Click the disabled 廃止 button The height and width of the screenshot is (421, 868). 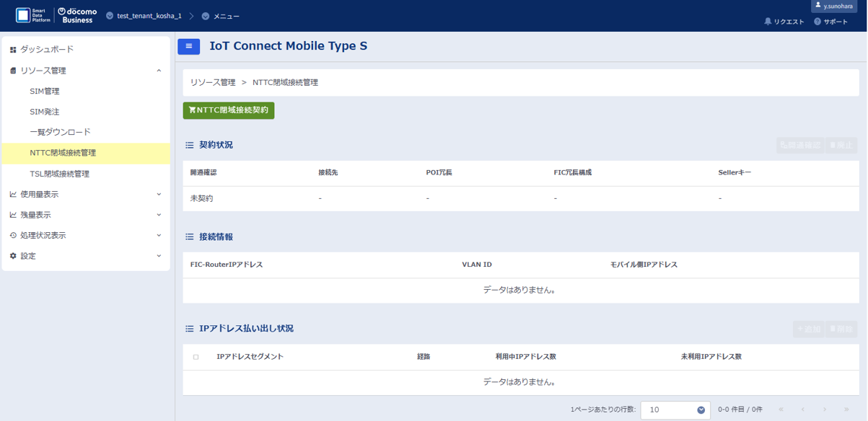coord(841,145)
